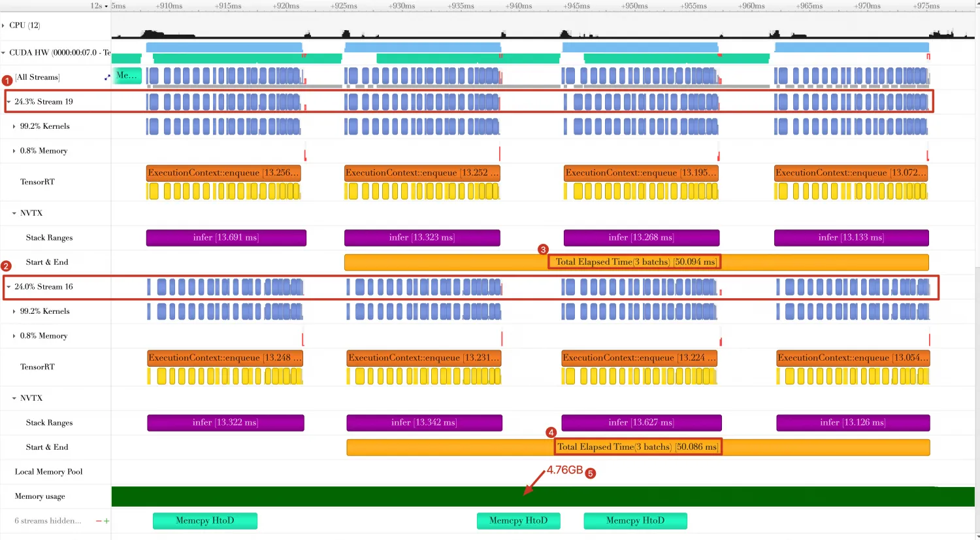Select Start & End row under Stream 19
Viewport: 980px width, 540px height.
click(x=47, y=262)
